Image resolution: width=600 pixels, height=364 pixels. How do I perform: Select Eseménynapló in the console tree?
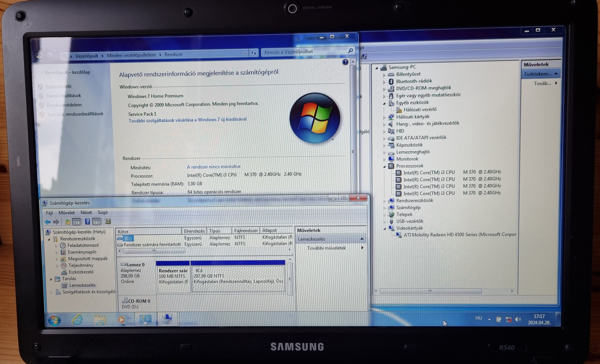pyautogui.click(x=82, y=252)
